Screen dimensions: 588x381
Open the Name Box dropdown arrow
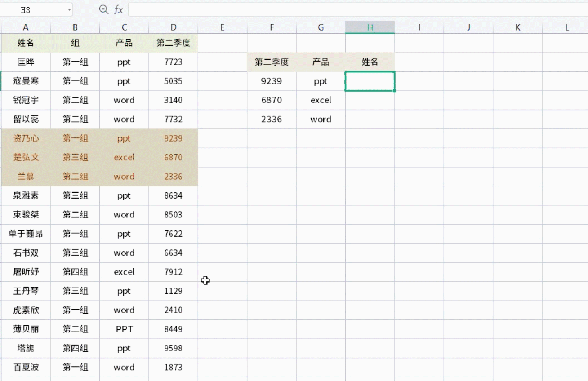pyautogui.click(x=69, y=9)
